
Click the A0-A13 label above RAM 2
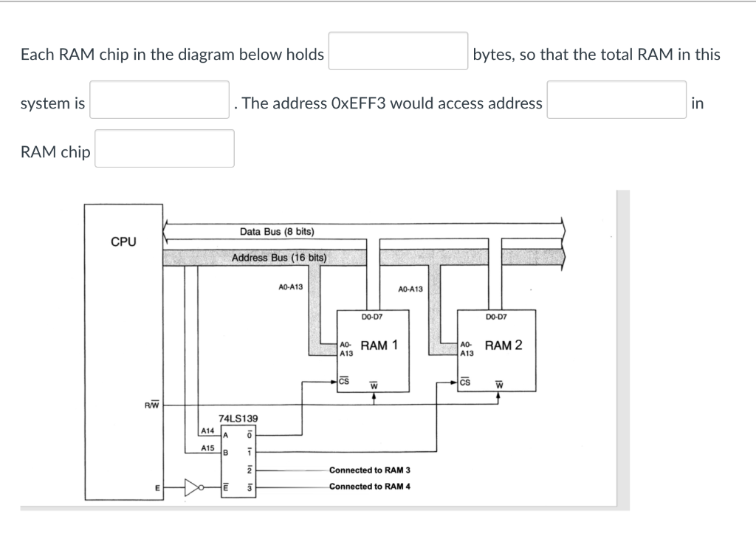410,289
